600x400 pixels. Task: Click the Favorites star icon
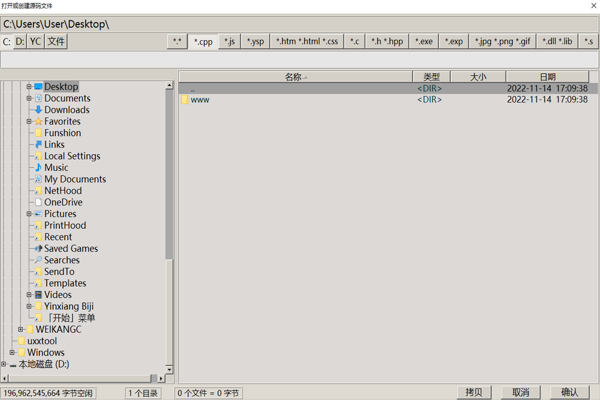point(38,122)
